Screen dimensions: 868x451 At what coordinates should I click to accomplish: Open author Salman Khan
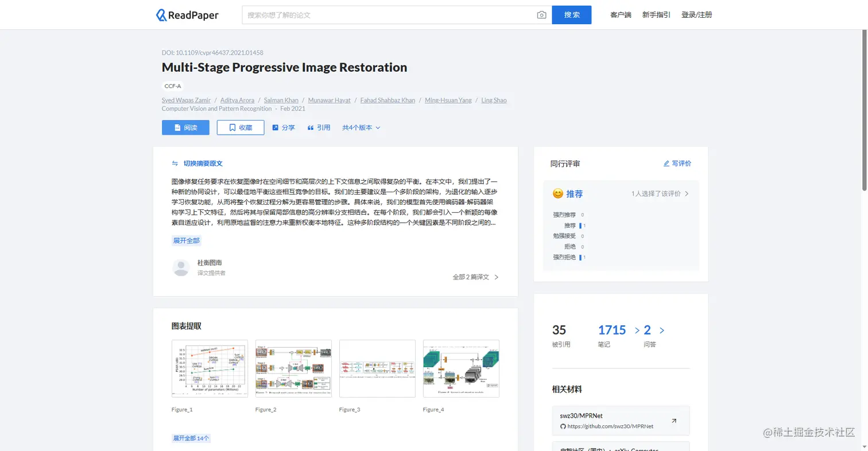pos(281,100)
